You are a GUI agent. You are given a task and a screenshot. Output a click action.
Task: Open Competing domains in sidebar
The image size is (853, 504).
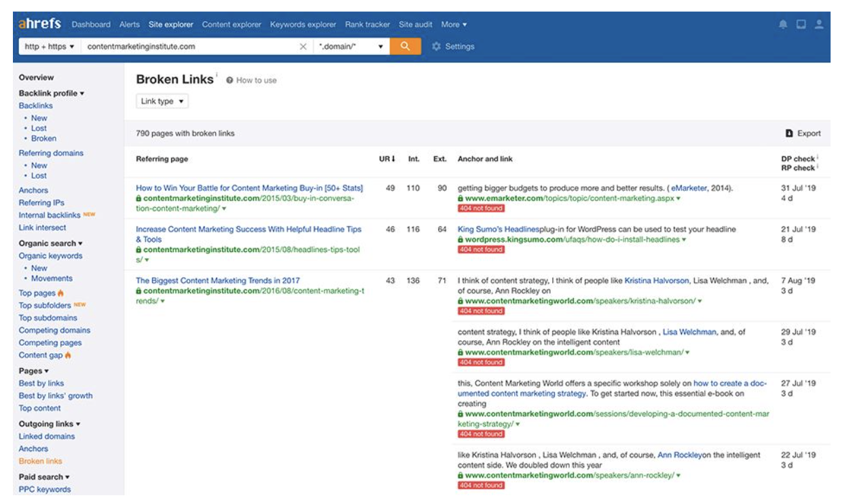[54, 331]
